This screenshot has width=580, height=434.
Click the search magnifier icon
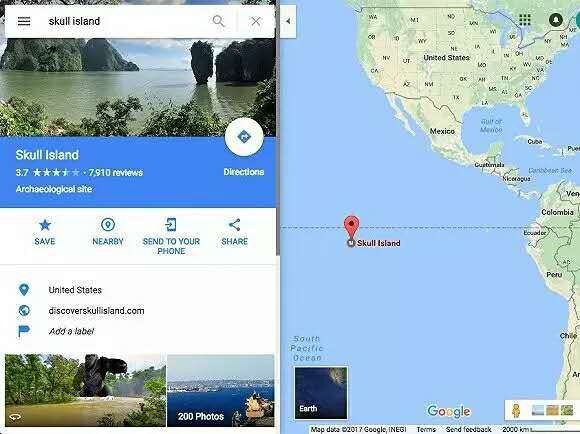[219, 21]
